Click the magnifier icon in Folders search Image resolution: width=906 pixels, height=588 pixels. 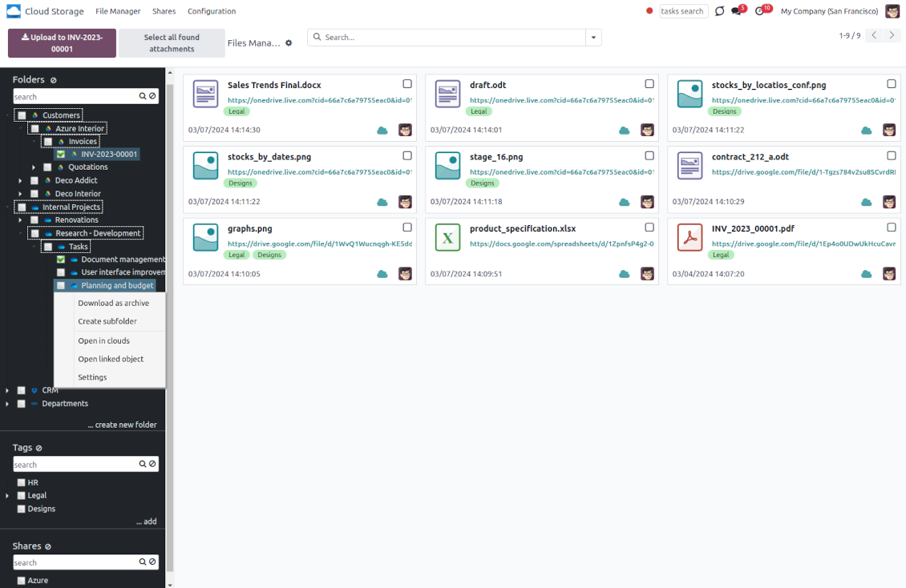point(143,96)
